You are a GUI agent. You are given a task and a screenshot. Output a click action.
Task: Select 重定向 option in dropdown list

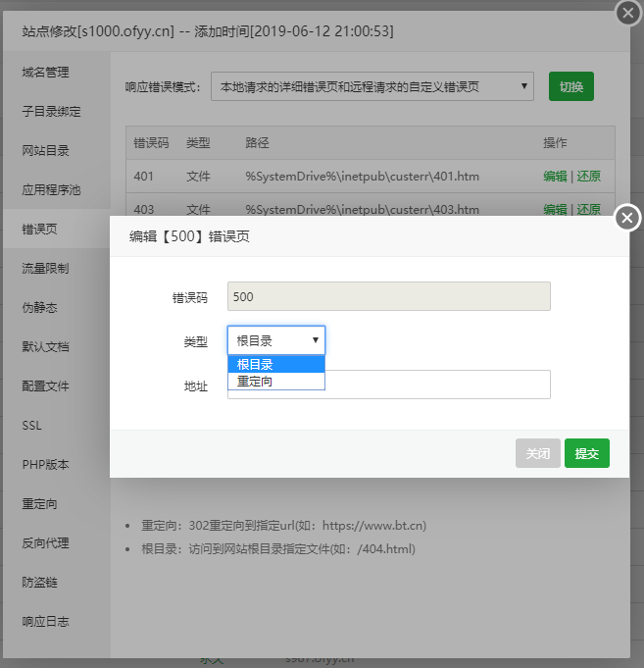point(276,381)
